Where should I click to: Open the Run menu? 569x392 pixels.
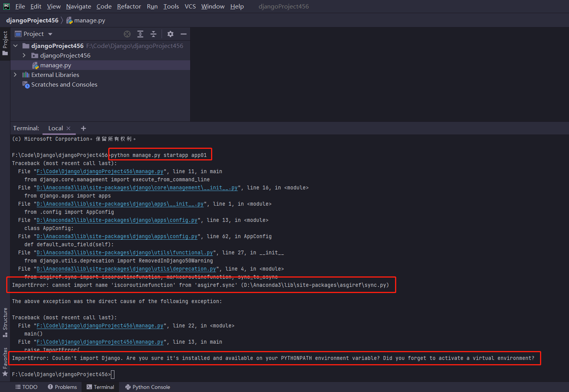152,7
